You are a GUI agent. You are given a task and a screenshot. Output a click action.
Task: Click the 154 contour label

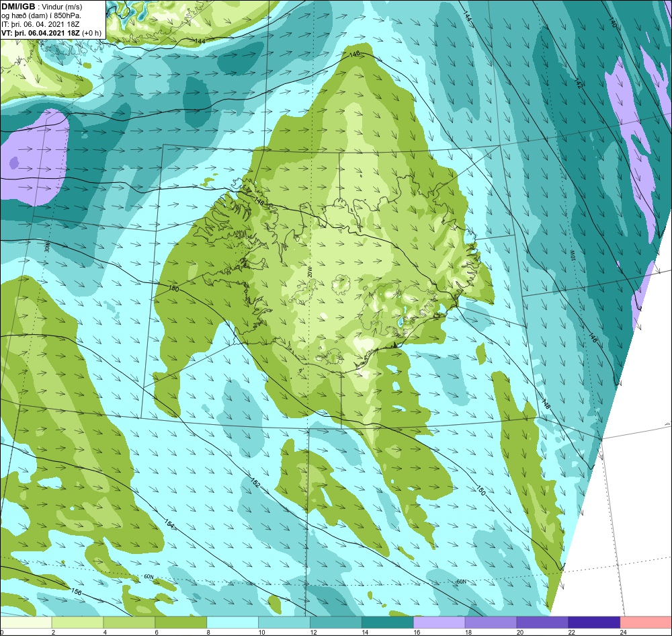click(x=169, y=524)
